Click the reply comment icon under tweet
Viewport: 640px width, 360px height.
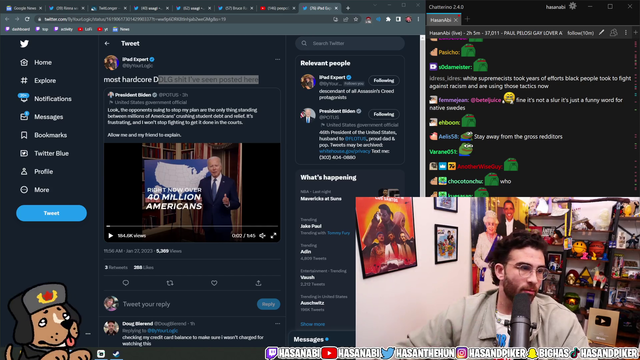126,283
